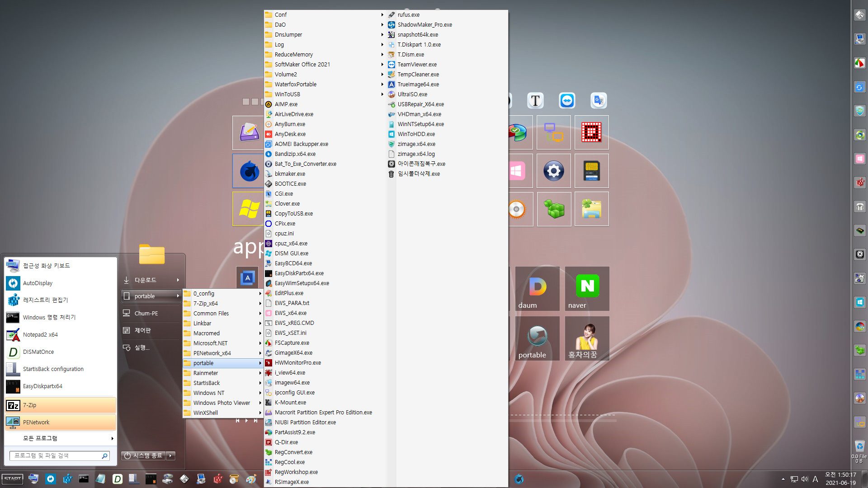Open DISMatOnce in start menu
Image resolution: width=868 pixels, height=488 pixels.
point(61,352)
